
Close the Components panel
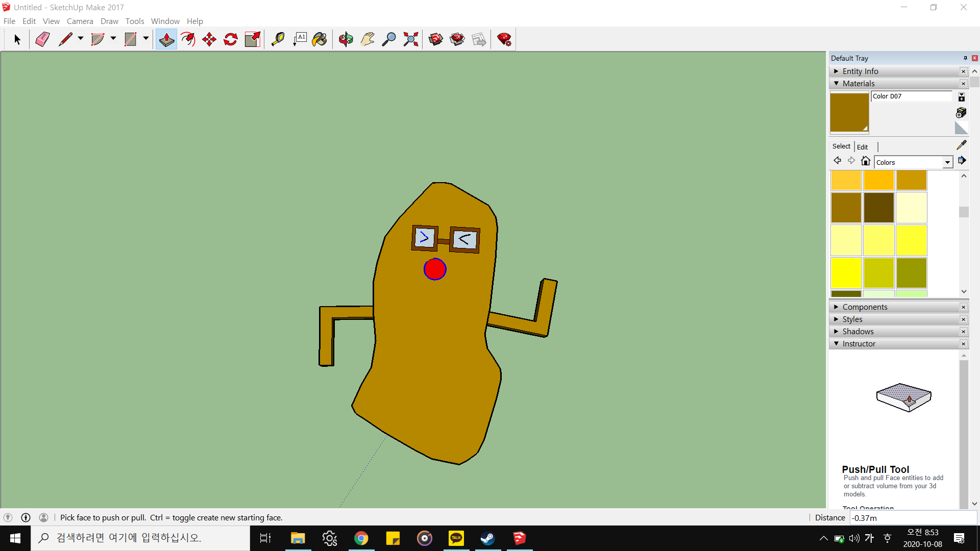[964, 307]
